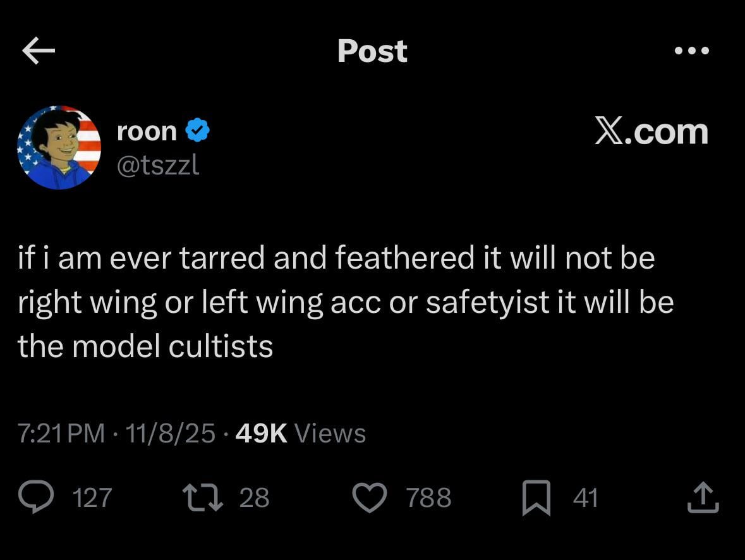Repost using the arrows icon

(x=201, y=498)
